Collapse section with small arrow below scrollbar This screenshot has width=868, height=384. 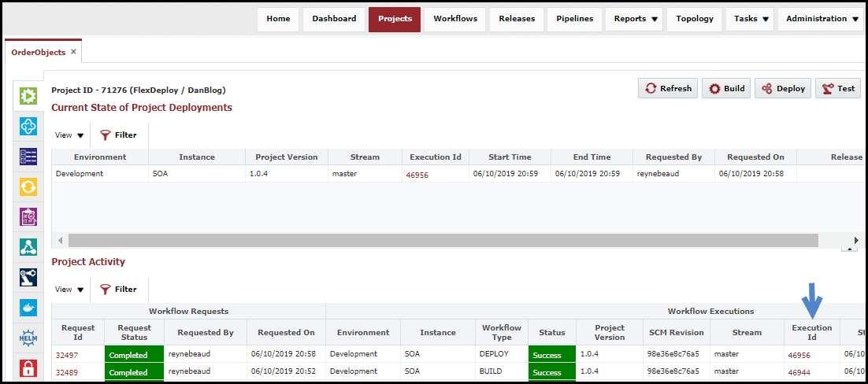pyautogui.click(x=849, y=249)
